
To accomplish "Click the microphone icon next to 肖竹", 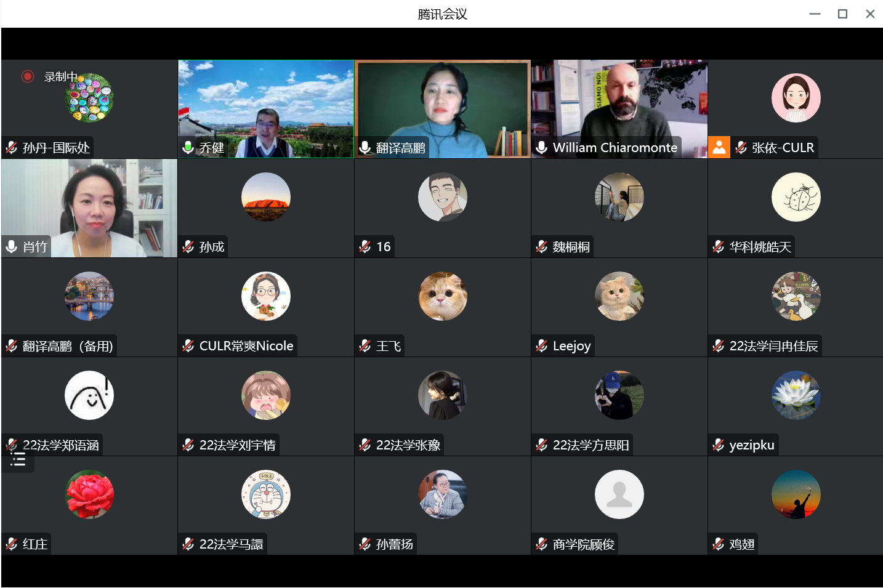I will [x=12, y=247].
